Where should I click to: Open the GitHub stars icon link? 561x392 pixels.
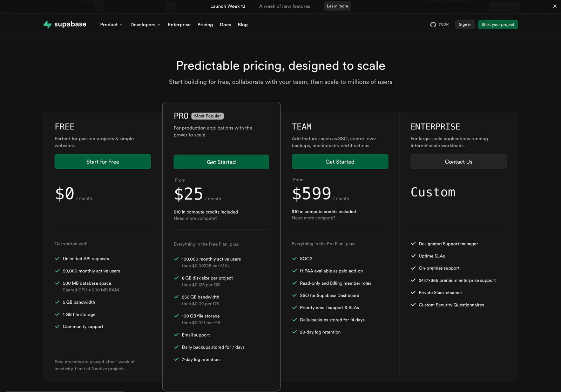(x=433, y=25)
